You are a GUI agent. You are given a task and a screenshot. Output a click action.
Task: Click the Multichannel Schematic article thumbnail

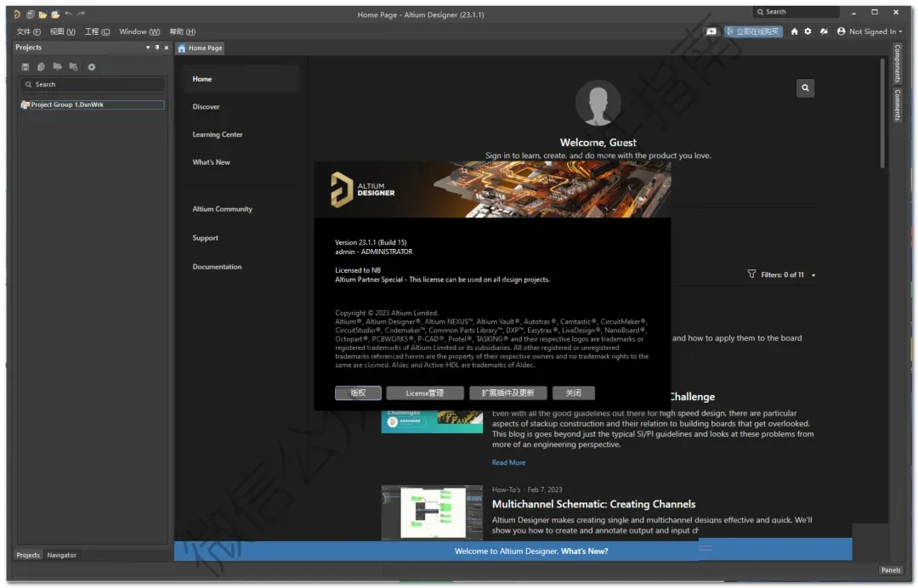coord(432,512)
